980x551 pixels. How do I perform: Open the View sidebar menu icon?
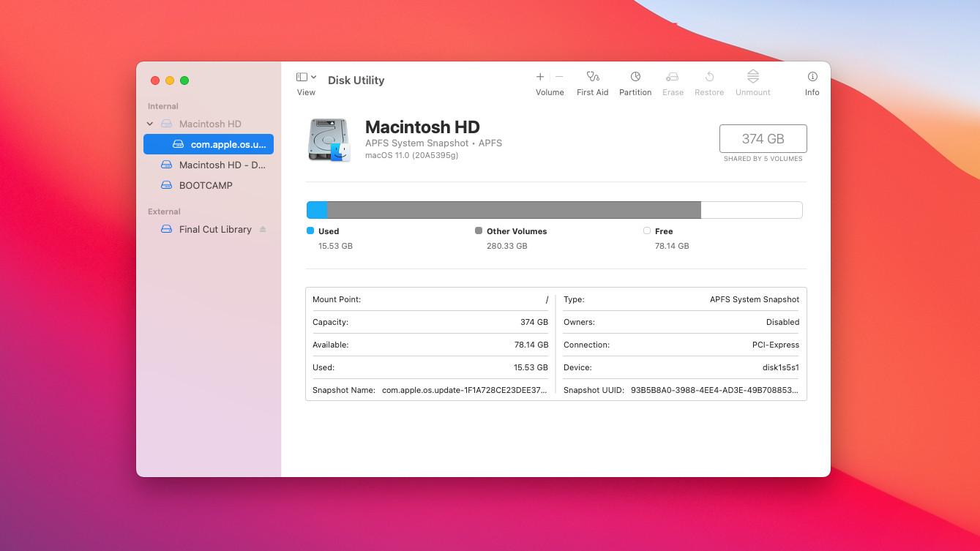tap(306, 77)
